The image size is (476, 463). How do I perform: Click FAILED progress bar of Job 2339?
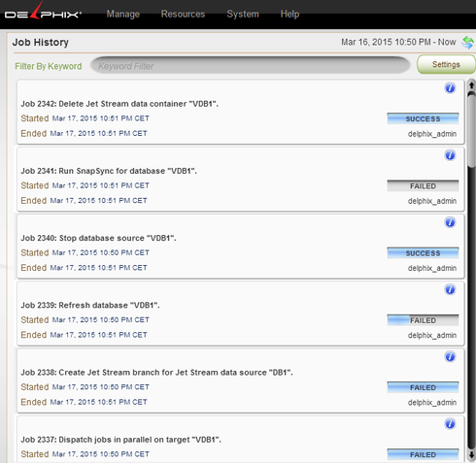pos(423,320)
